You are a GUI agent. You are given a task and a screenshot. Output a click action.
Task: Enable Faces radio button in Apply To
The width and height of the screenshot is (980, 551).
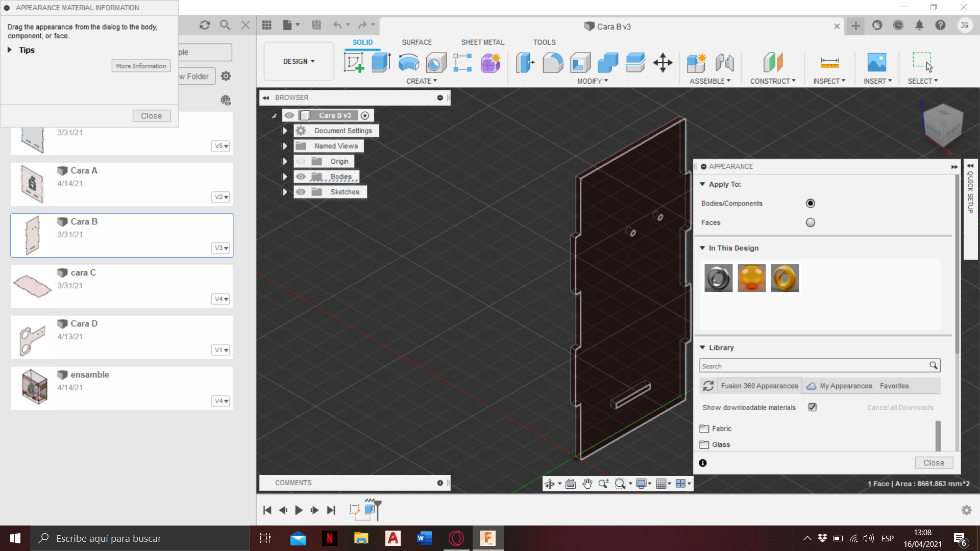[x=810, y=222]
